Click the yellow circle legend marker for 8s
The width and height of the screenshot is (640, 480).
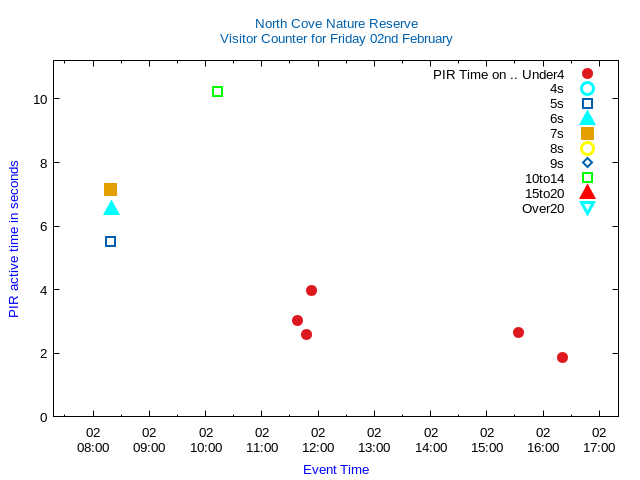click(587, 148)
